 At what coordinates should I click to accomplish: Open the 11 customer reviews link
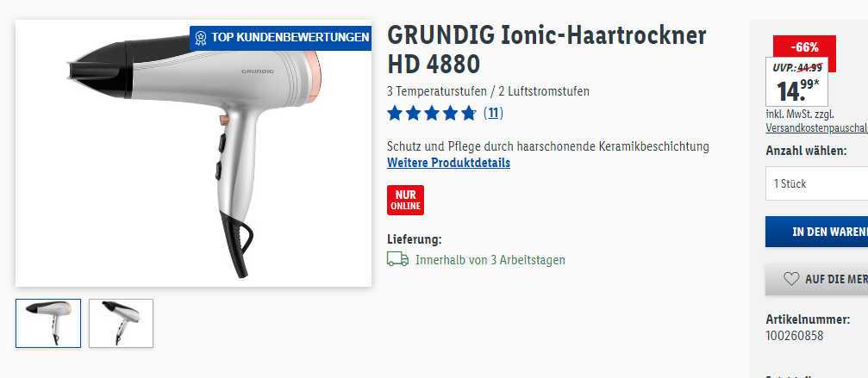493,114
